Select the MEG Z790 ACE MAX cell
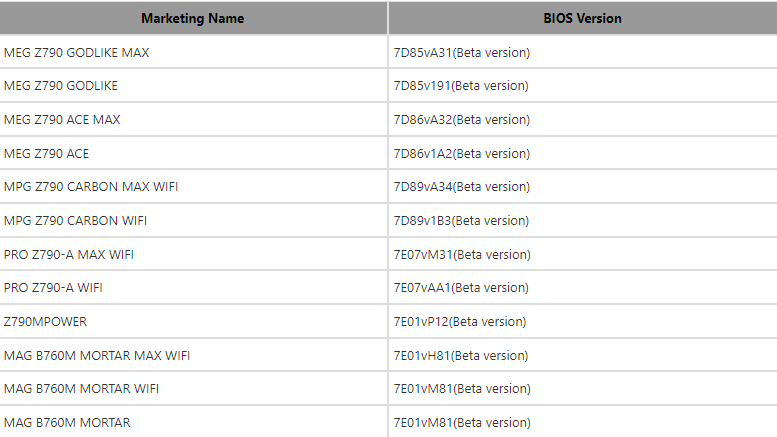The width and height of the screenshot is (777, 437). point(193,120)
